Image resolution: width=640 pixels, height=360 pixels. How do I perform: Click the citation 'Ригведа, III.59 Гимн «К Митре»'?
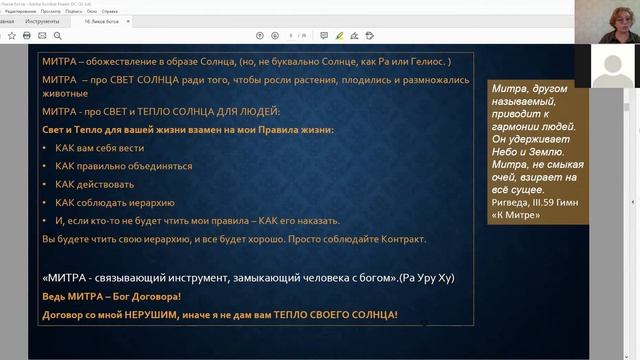(535, 209)
